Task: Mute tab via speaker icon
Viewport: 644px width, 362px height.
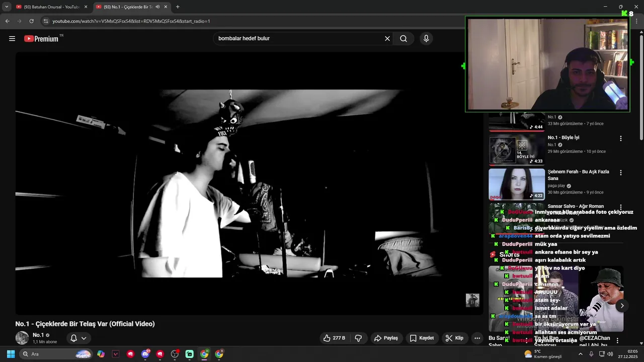Action: 157,7
